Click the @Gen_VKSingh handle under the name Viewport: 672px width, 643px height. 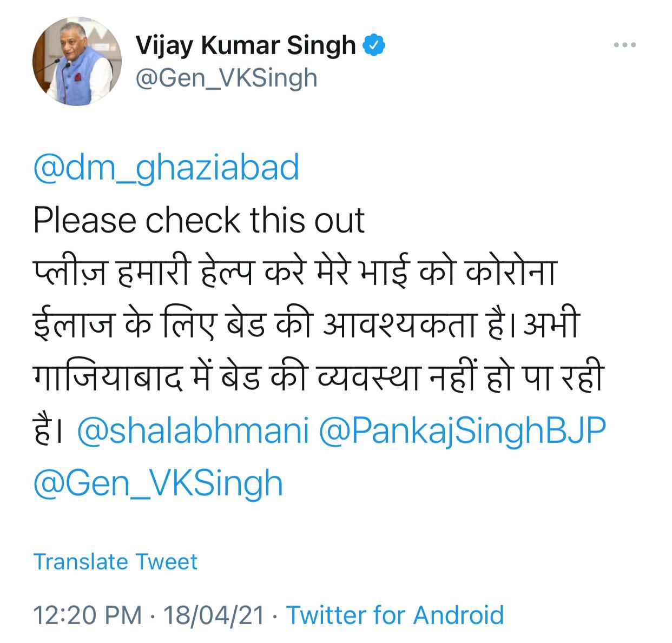pos(226,78)
